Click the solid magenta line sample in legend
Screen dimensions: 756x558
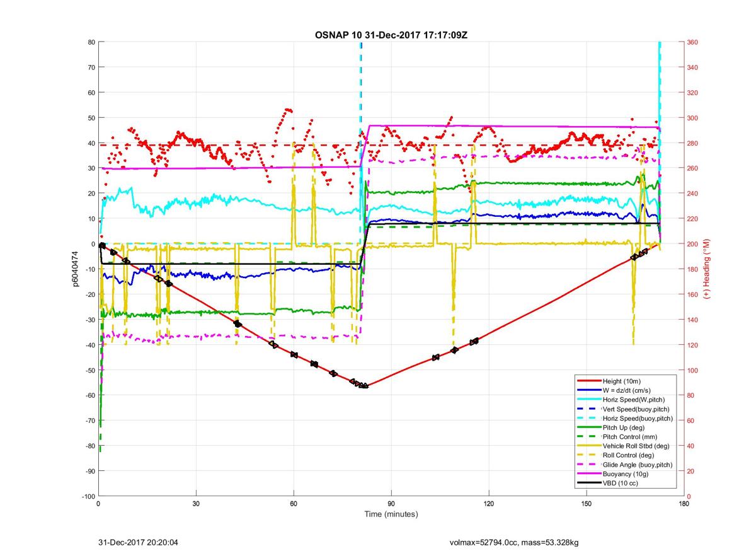pos(588,474)
